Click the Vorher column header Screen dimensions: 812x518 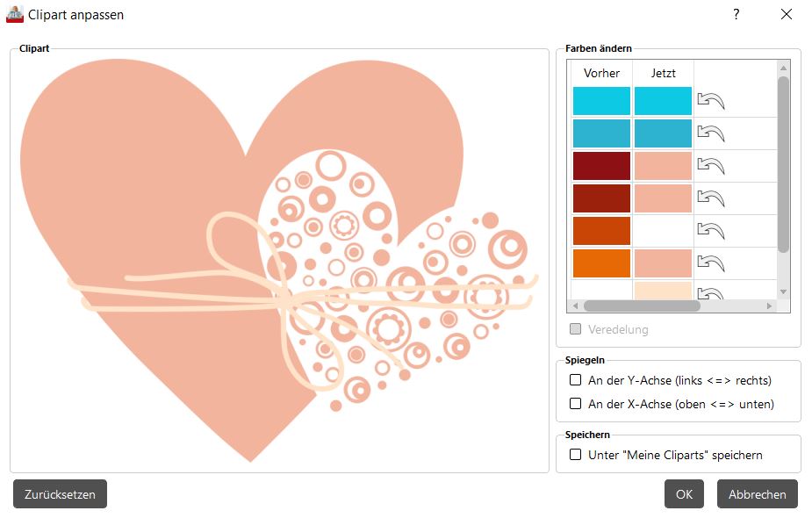click(601, 73)
